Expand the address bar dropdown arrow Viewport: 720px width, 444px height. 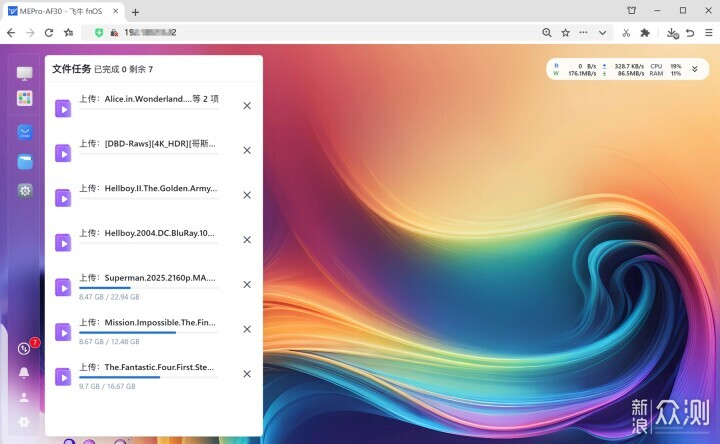(602, 33)
